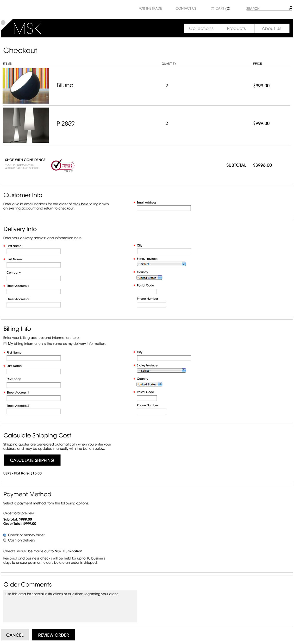
Task: Open the Collections menu
Action: (x=201, y=28)
